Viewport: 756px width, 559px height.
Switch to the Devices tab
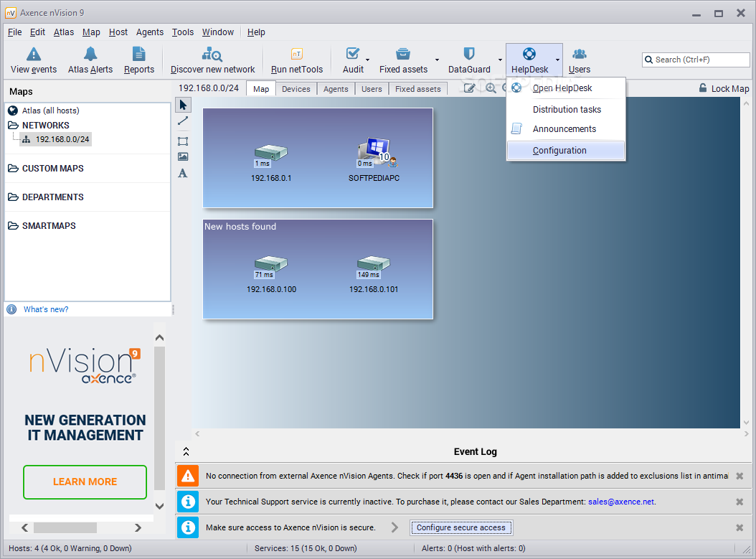296,89
